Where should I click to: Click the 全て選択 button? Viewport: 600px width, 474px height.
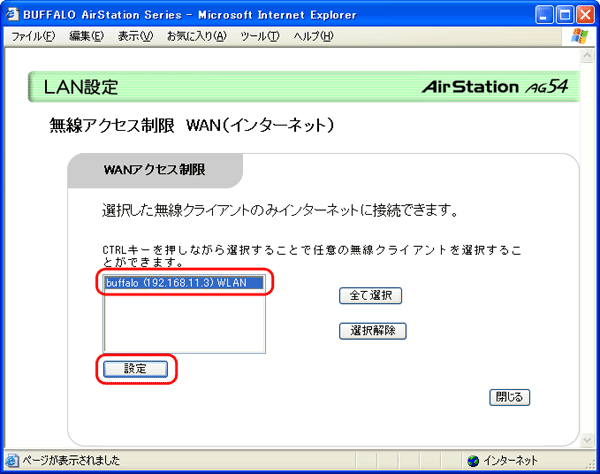370,295
